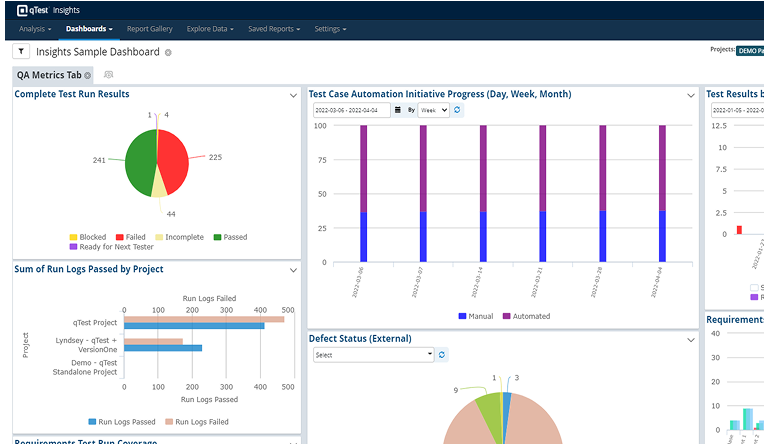Collapse the Complete Test Run Results panel
The height and width of the screenshot is (444, 764).
point(293,95)
